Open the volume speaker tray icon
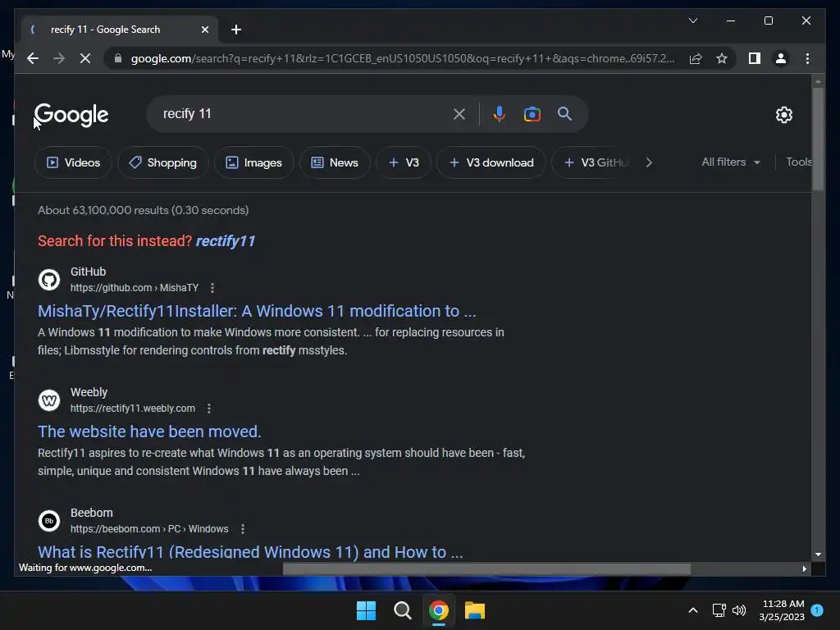 pos(739,610)
